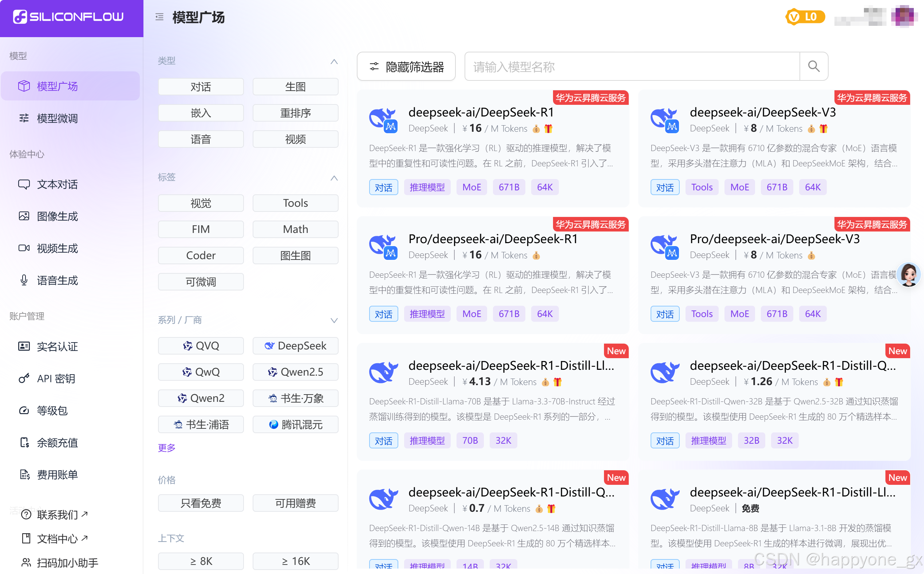
Task: Click the SiliconFlow logo
Action: (x=68, y=17)
